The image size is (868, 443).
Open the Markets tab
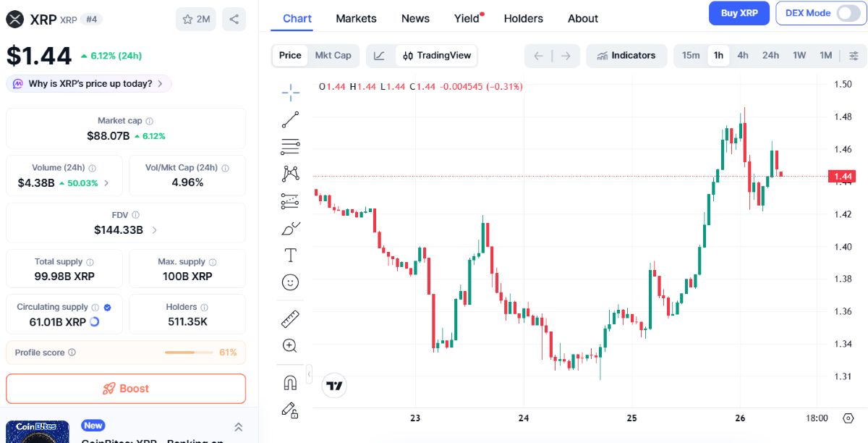(356, 18)
